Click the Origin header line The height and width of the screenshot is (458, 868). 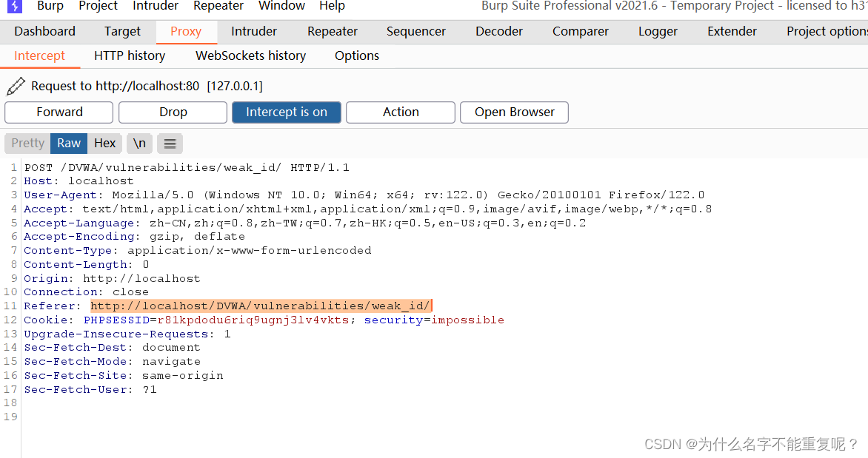pos(112,279)
